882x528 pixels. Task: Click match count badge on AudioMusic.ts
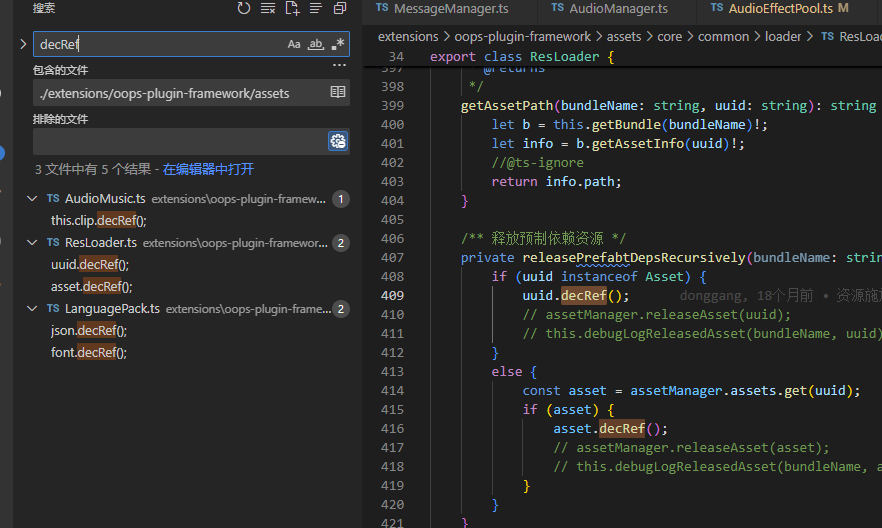pos(340,199)
